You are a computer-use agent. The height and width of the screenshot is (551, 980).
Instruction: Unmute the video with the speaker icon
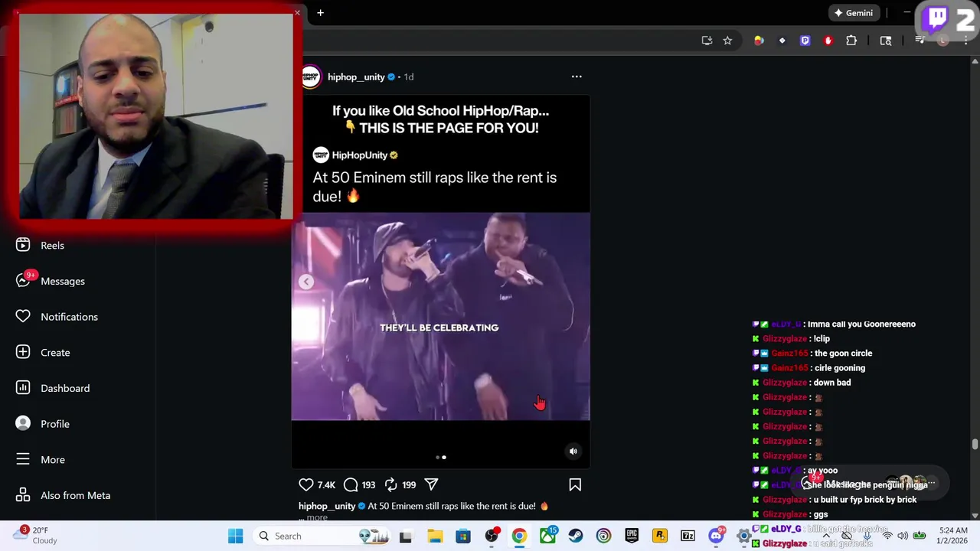[x=573, y=452]
